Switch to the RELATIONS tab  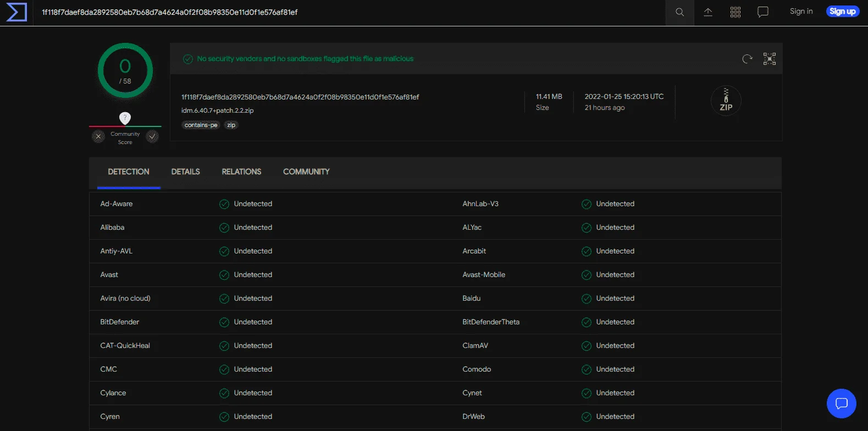pyautogui.click(x=241, y=172)
